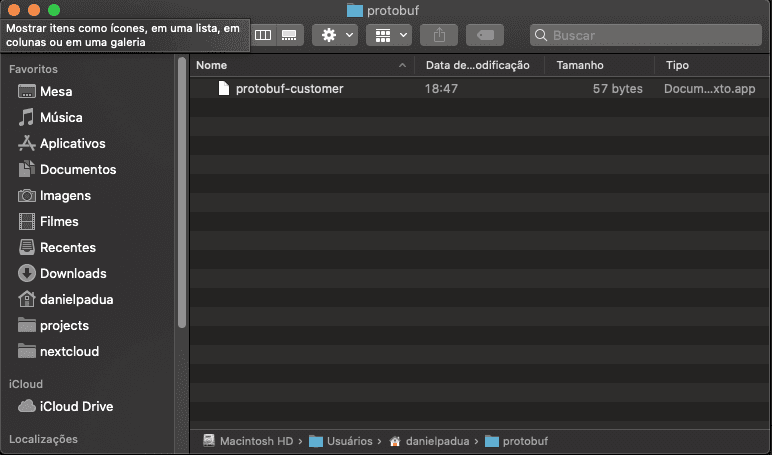This screenshot has height=455, width=772.
Task: Switch to gallery view mode
Action: coord(289,35)
